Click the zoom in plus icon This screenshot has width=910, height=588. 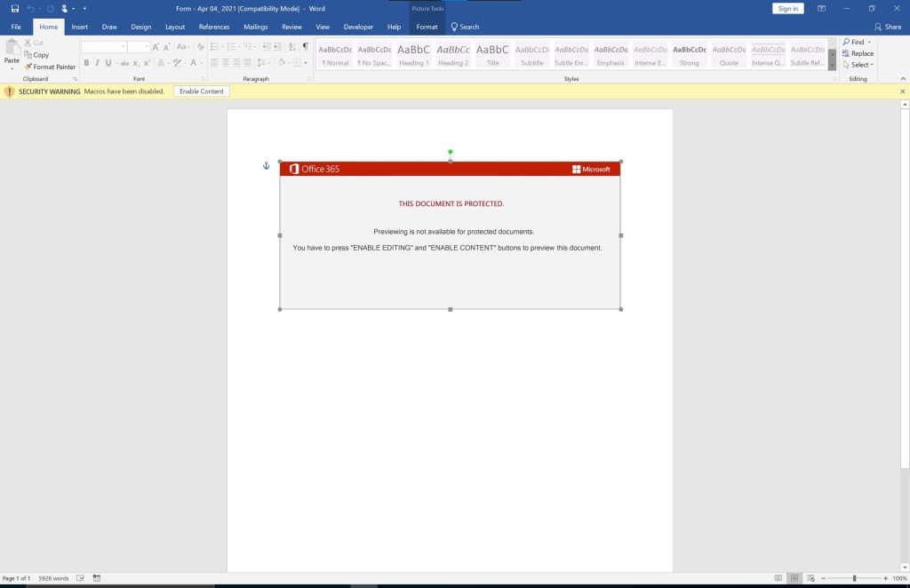point(885,578)
